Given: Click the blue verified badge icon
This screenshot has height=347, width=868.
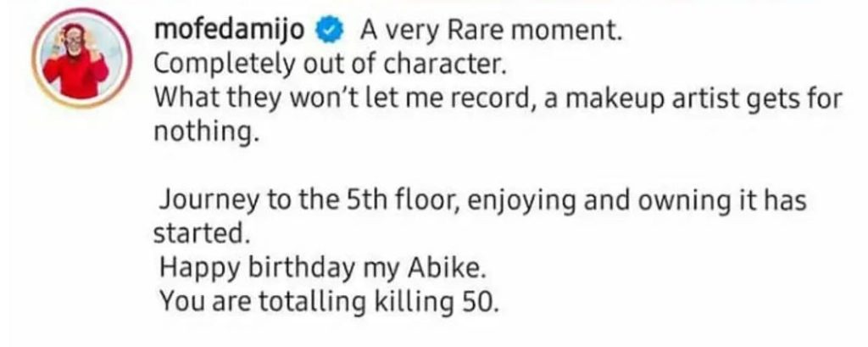Looking at the screenshot, I should 330,32.
